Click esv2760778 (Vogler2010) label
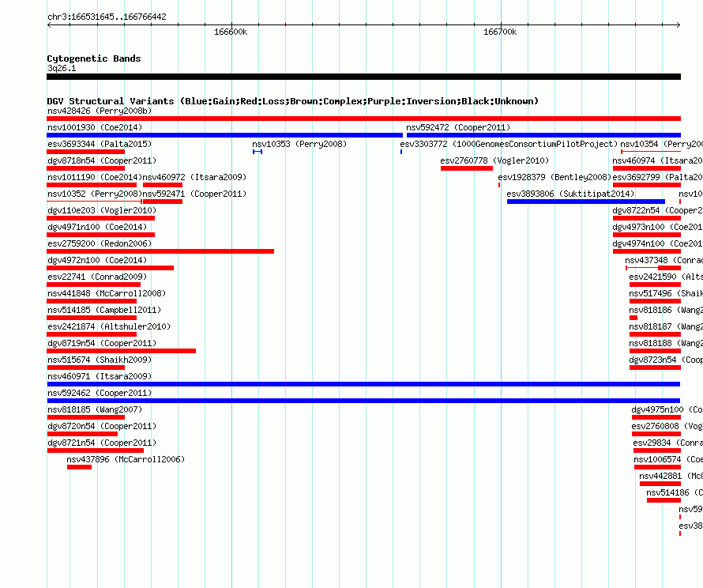703x588 pixels. tap(494, 160)
